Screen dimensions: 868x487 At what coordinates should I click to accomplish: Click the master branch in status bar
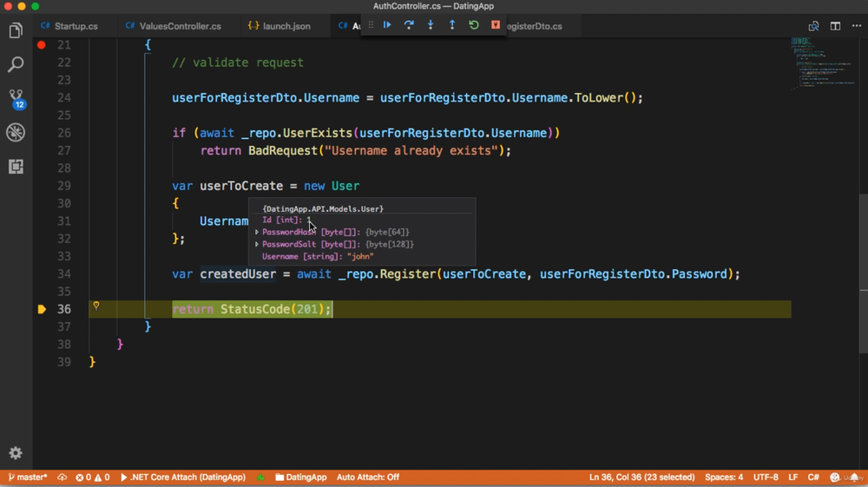click(x=28, y=477)
